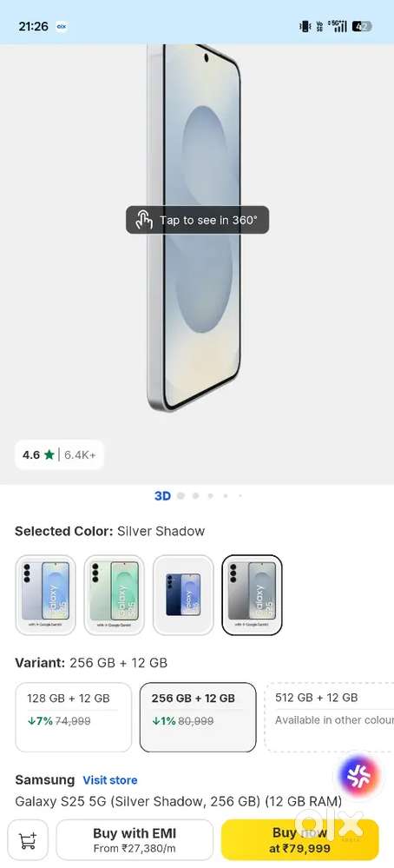Viewport: 394px width, 868px height.
Task: Choose the mint green Galaxy color swatch
Action: 115,594
